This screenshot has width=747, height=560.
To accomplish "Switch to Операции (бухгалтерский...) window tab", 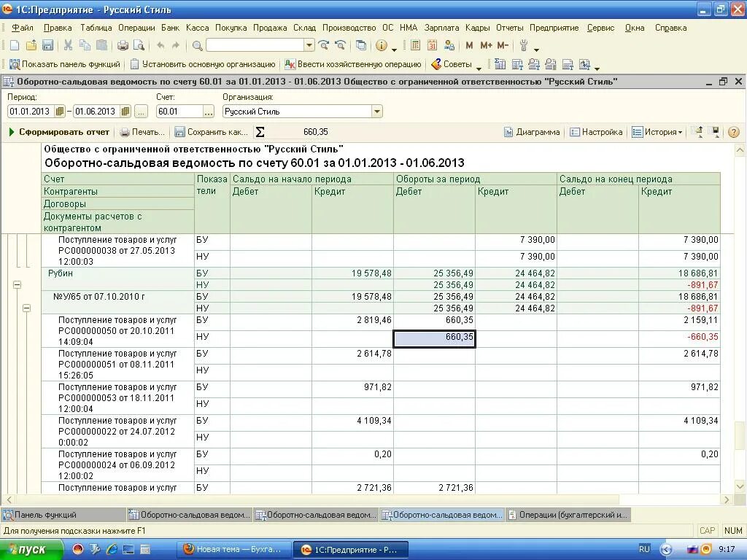I will pyautogui.click(x=569, y=515).
